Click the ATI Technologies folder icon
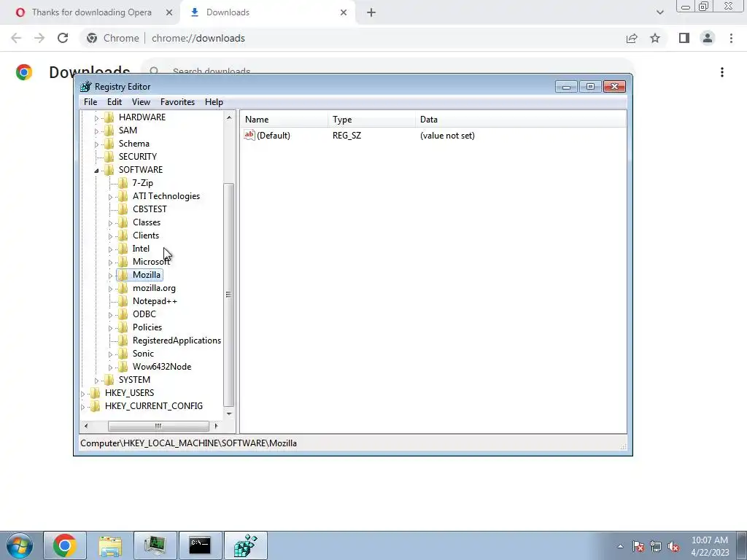The image size is (747, 560). pos(123,195)
